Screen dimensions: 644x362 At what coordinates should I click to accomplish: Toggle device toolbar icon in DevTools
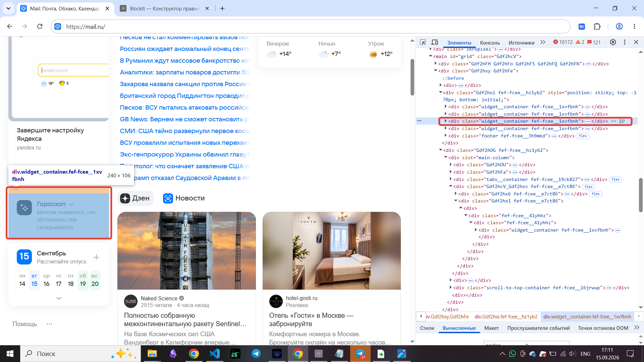435,42
